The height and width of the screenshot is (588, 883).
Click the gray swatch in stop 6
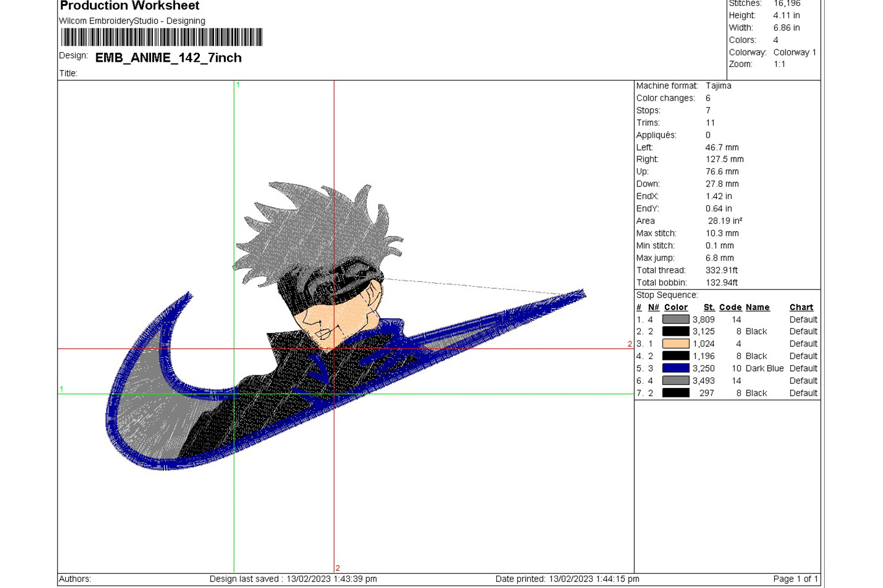pyautogui.click(x=675, y=381)
